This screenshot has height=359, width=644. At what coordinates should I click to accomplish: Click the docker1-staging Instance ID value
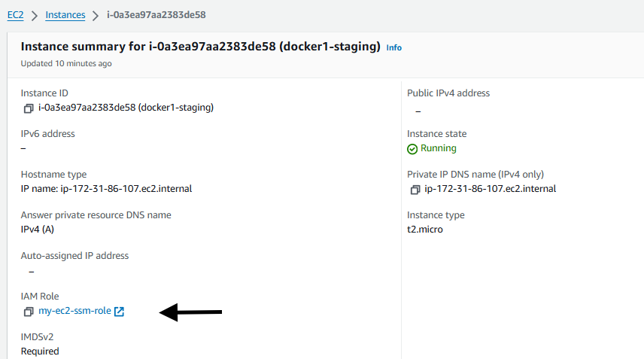126,108
